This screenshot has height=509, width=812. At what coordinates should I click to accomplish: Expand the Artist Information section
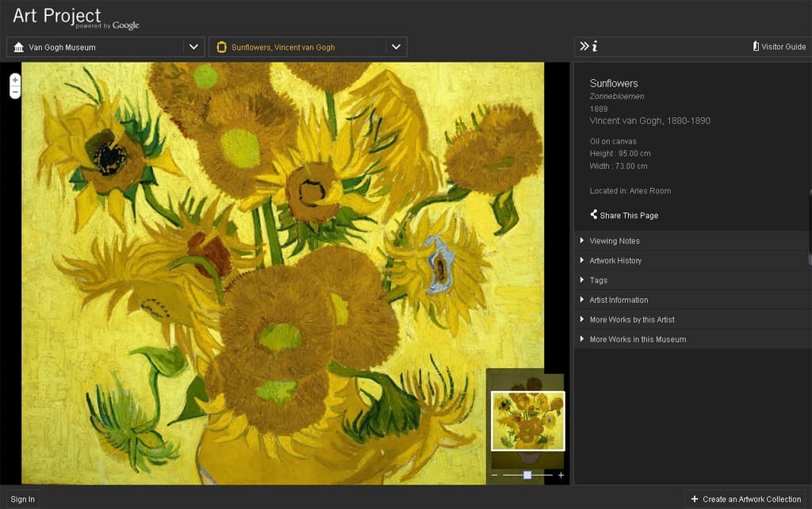tap(619, 300)
